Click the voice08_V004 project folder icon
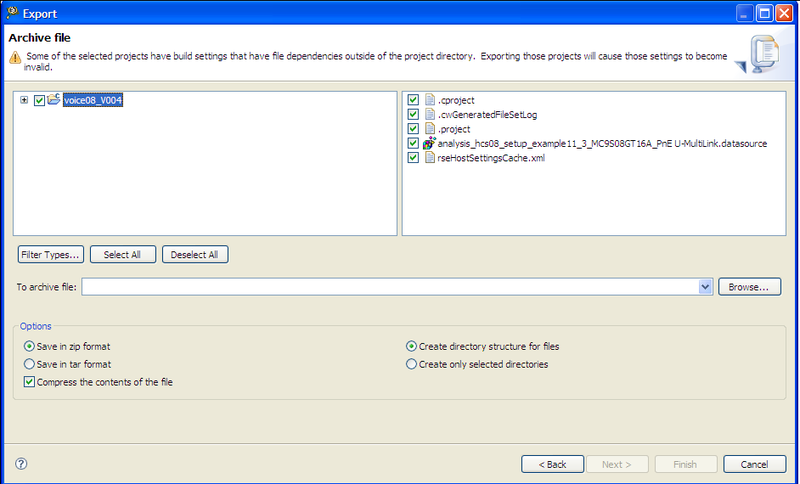The height and width of the screenshot is (484, 800). 54,99
